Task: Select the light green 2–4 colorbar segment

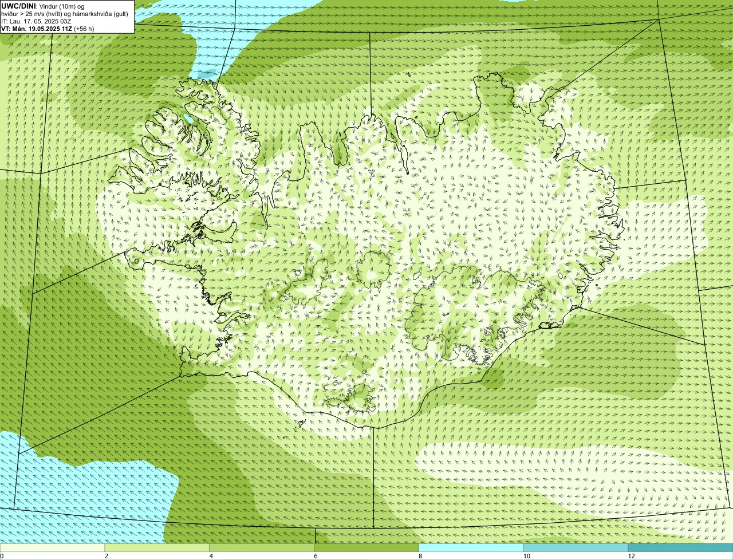Action: tap(157, 548)
